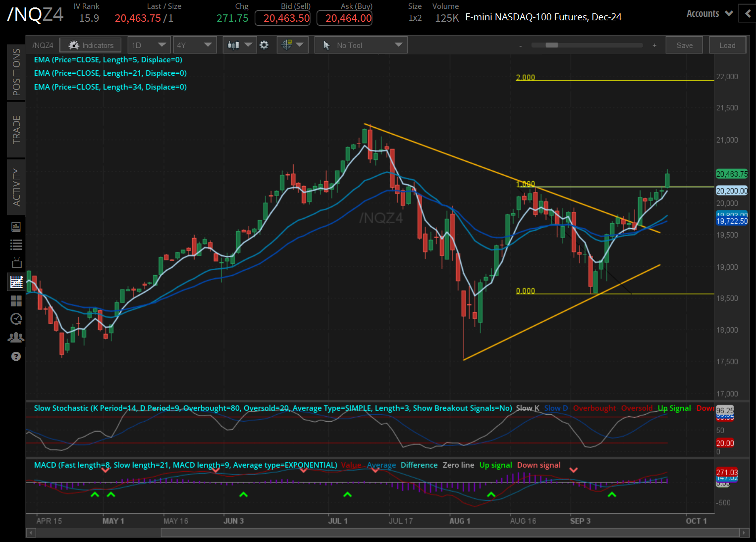The image size is (756, 542).
Task: Click the Save chart button
Action: (x=685, y=45)
